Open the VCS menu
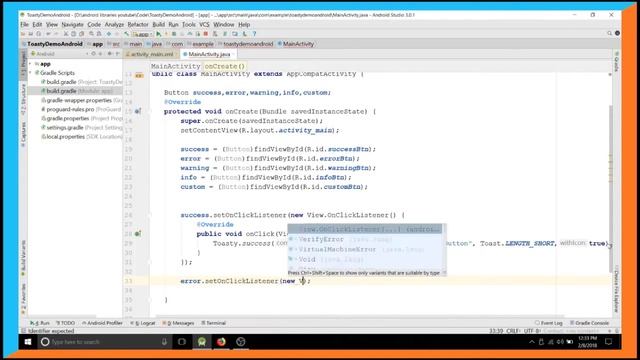 204,24
